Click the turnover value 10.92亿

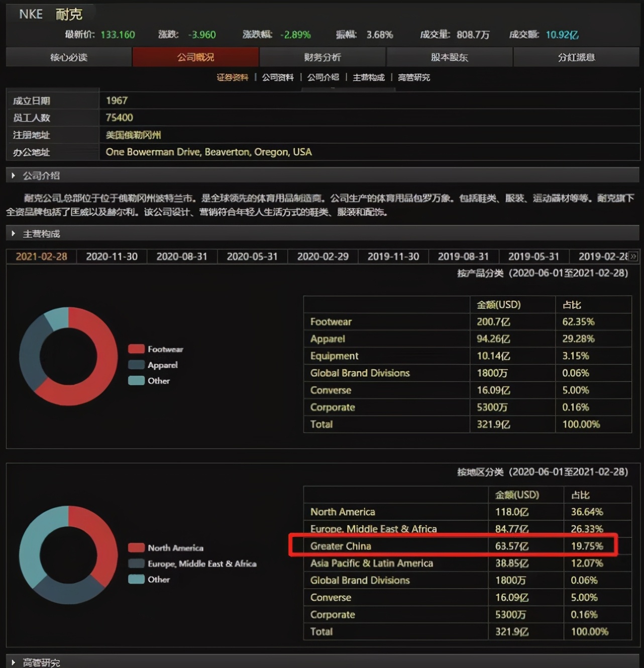pos(562,35)
